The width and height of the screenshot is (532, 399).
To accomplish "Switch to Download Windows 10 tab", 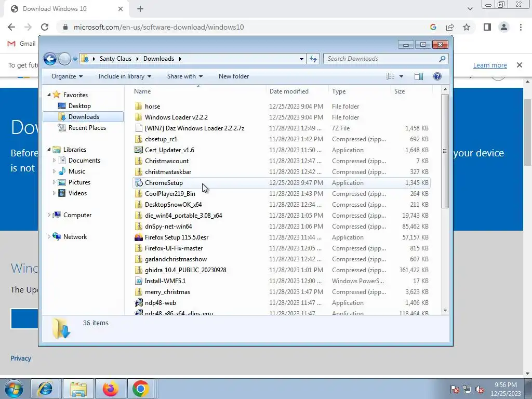I will click(67, 9).
